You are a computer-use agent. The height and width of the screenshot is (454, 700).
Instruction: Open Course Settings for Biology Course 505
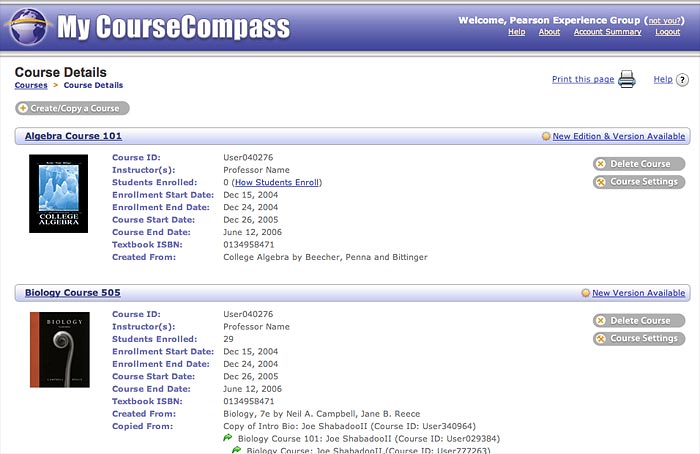(639, 338)
